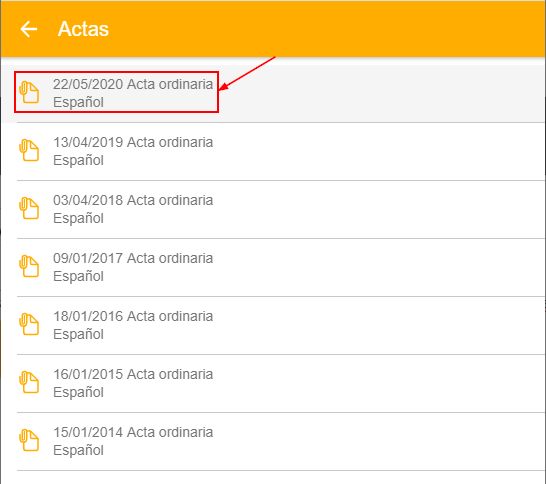546x484 pixels.
Task: Click the attachment icon for 13/04/2019 acta
Action: (29, 150)
